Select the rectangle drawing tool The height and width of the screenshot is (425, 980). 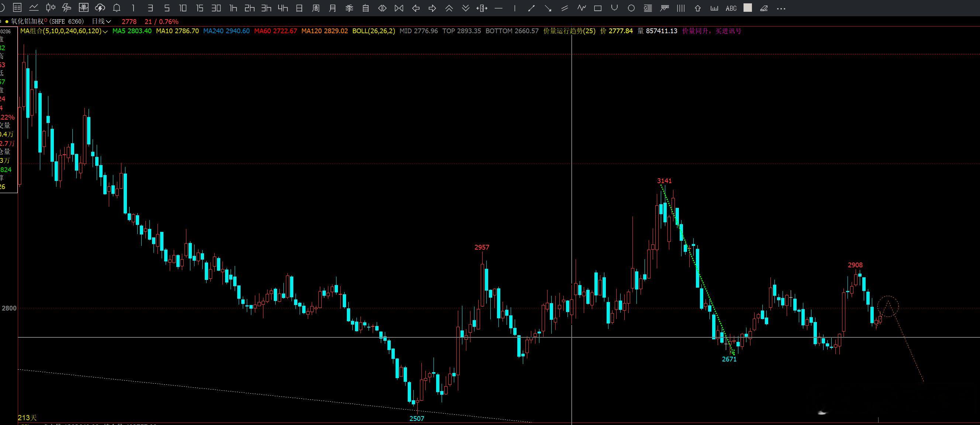coord(598,8)
